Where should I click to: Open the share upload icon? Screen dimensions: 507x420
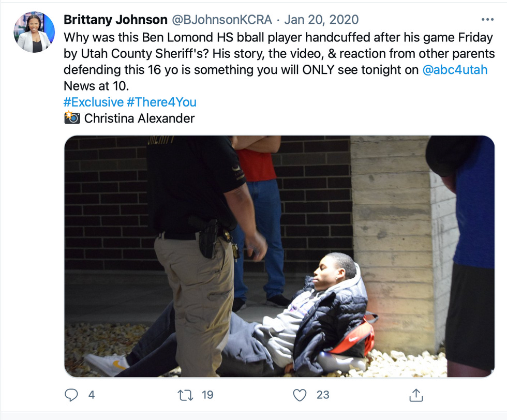click(416, 395)
